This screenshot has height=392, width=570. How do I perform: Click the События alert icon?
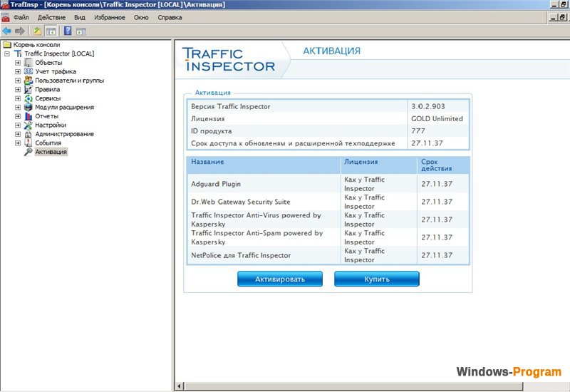pos(28,143)
